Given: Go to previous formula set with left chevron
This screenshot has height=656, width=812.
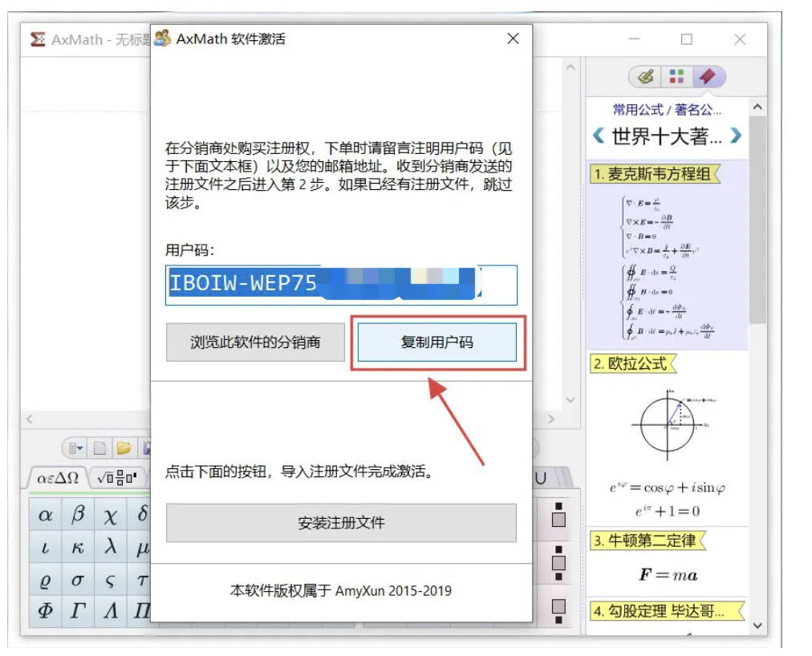Looking at the screenshot, I should pyautogui.click(x=598, y=136).
